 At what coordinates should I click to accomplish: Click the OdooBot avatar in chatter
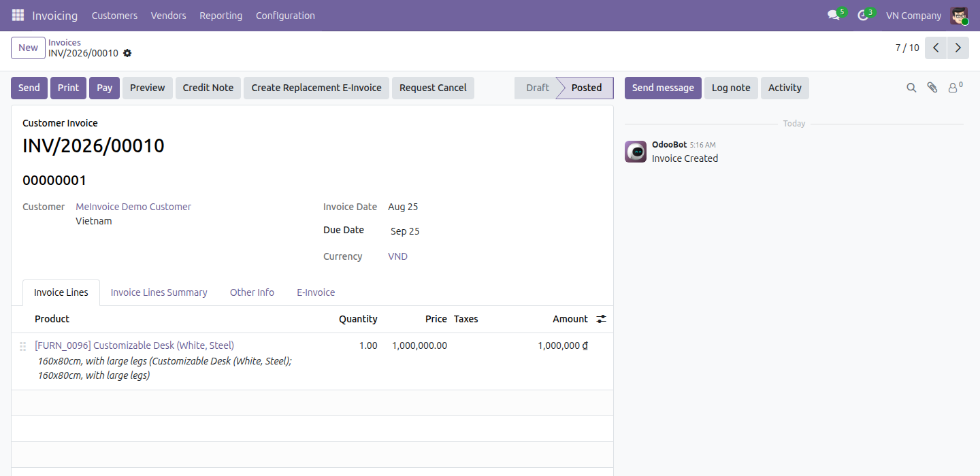pos(636,152)
